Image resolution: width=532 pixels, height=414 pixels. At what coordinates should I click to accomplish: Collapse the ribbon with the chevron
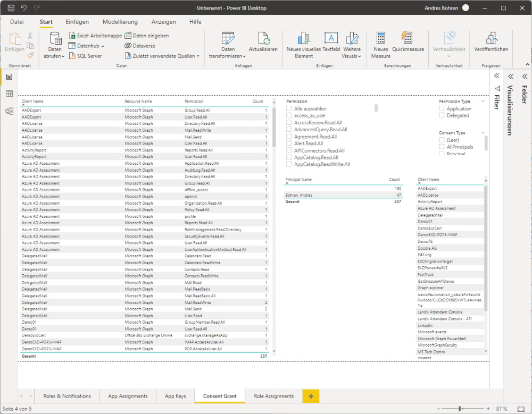527,64
